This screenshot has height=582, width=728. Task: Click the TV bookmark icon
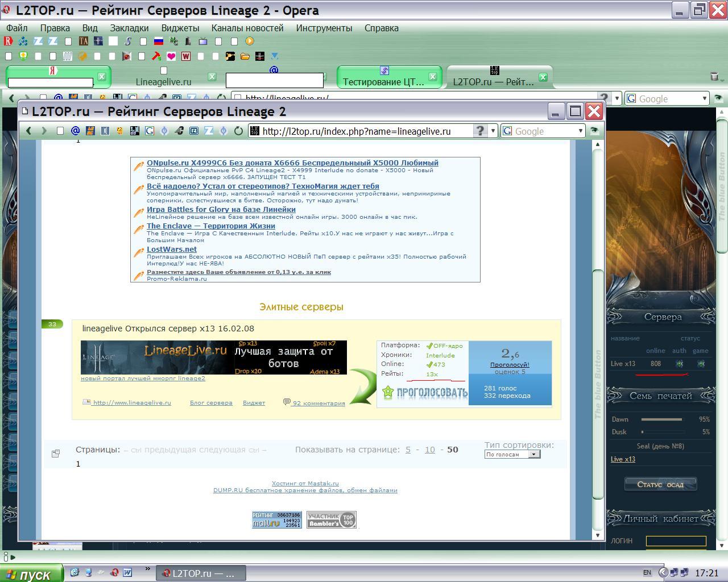[x=203, y=41]
